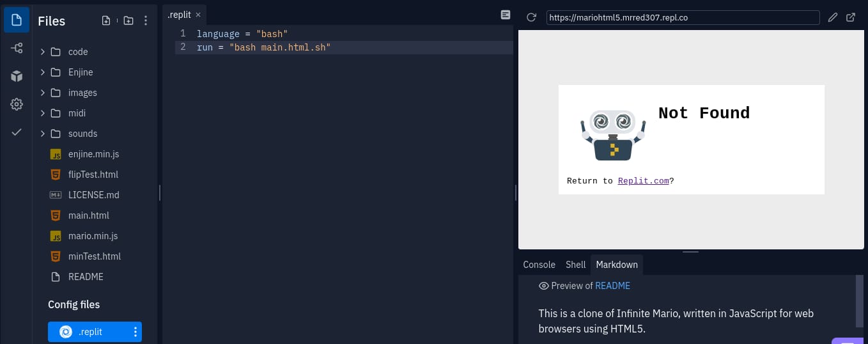Select the Enjine folder row

click(x=95, y=72)
